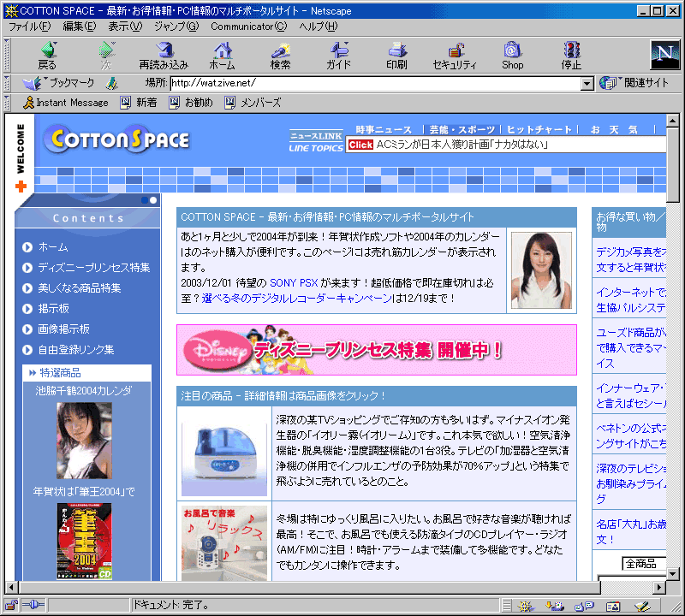This screenshot has height=616, width=685.
Task: Open the 表示(V) menu
Action: point(125,27)
